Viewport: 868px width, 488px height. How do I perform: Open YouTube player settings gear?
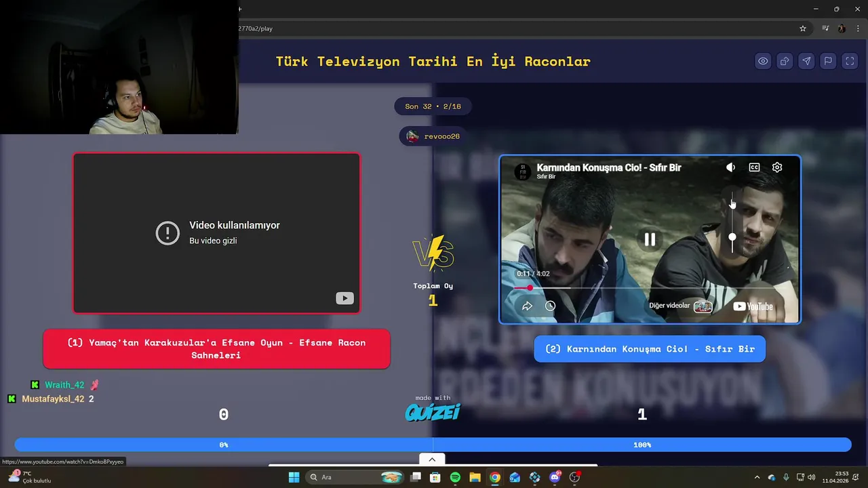tap(777, 167)
